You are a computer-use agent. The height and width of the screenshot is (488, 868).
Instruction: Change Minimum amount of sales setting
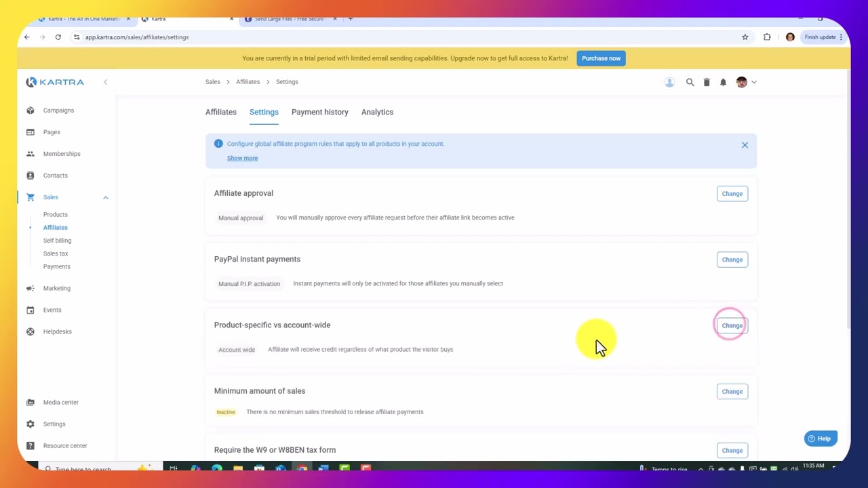(x=732, y=391)
